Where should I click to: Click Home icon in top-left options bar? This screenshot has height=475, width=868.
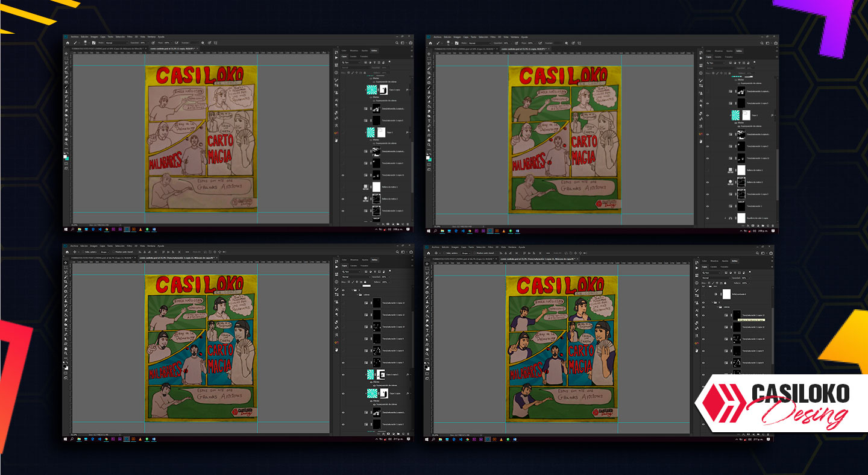[x=68, y=43]
